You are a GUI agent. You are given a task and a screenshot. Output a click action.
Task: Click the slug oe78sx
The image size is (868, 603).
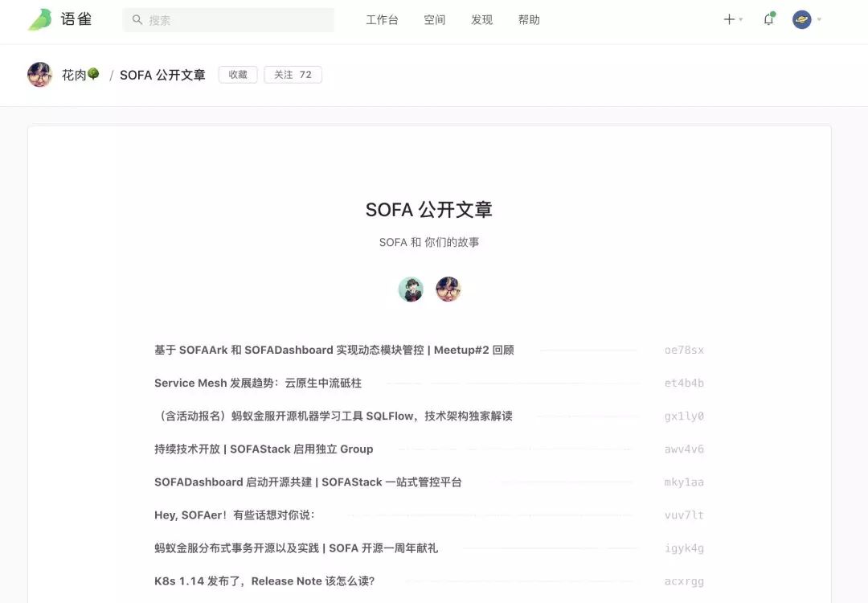tap(684, 350)
